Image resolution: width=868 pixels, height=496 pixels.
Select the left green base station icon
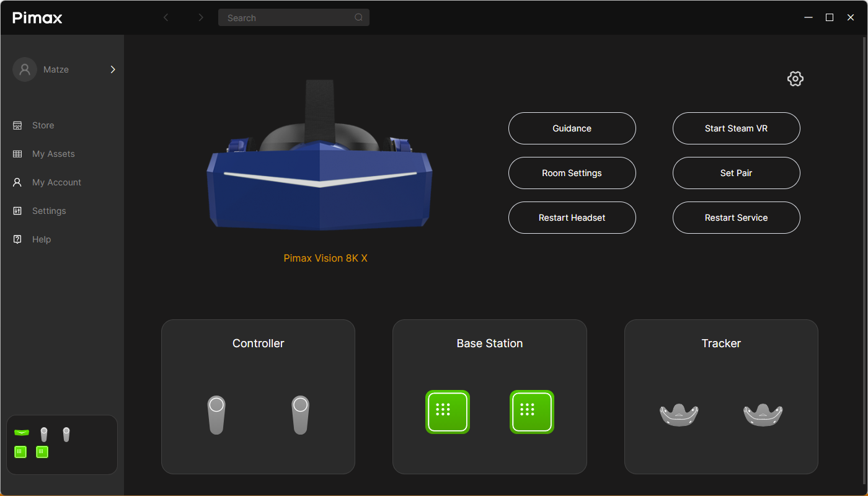tap(448, 412)
